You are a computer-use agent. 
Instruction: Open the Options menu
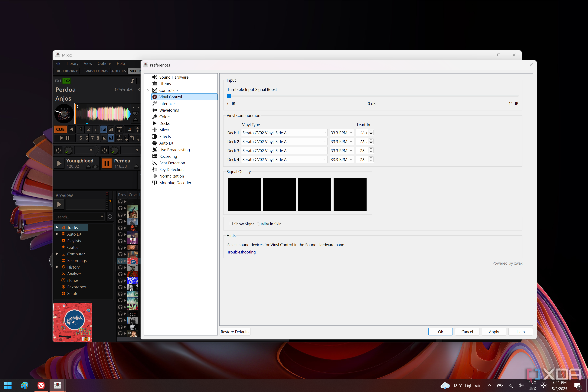coord(104,64)
